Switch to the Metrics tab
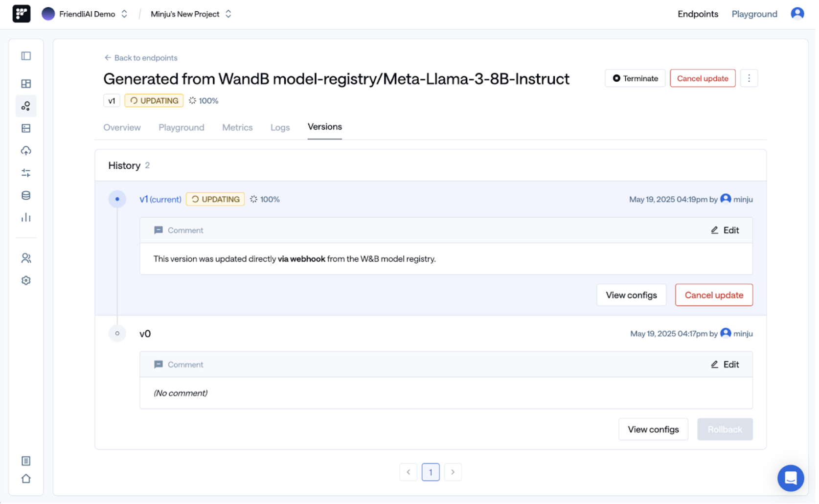The image size is (819, 504). click(237, 127)
